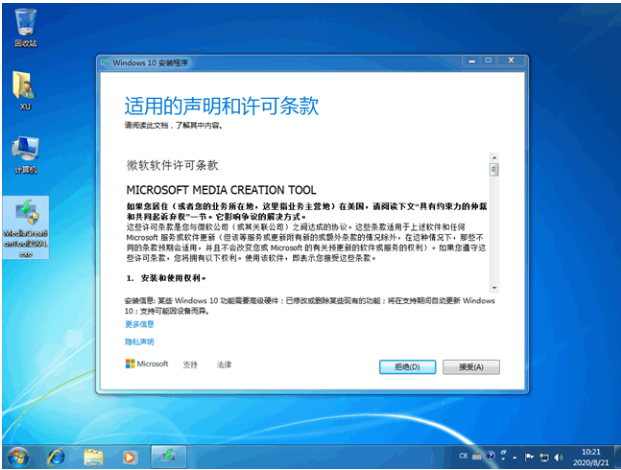Viewport: 621px width, 470px height.
Task: Click the license text scrollbar thumb
Action: point(493,170)
